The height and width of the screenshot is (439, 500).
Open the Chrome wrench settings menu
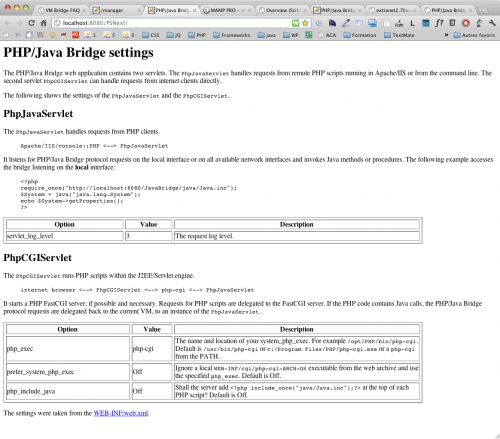pos(492,23)
